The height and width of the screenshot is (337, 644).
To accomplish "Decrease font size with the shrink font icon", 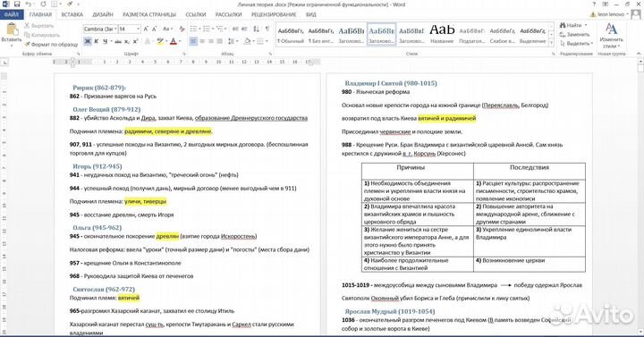I will (x=154, y=29).
